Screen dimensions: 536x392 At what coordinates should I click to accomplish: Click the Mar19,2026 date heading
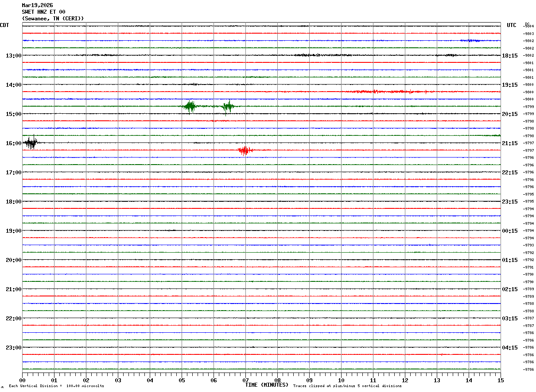click(37, 5)
